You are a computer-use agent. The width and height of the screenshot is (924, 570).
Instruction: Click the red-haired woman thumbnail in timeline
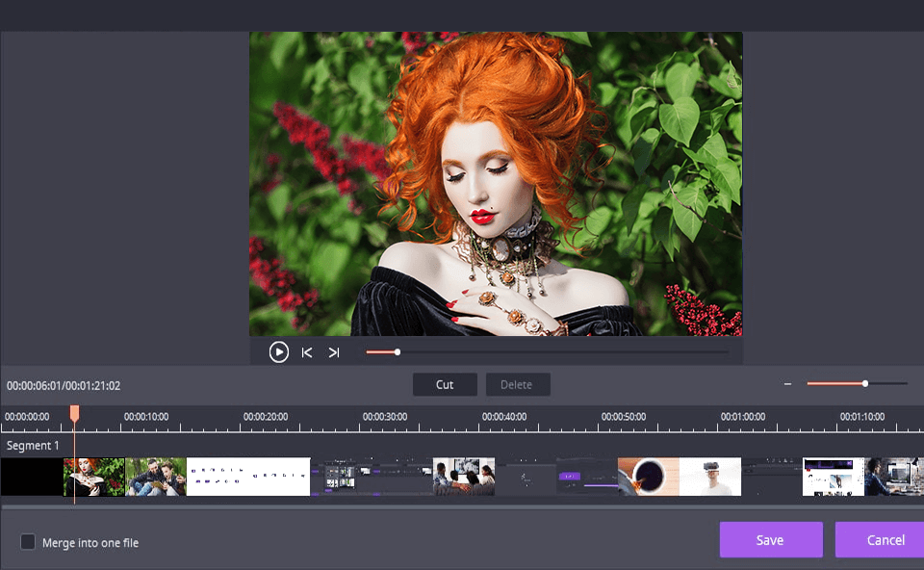(93, 476)
